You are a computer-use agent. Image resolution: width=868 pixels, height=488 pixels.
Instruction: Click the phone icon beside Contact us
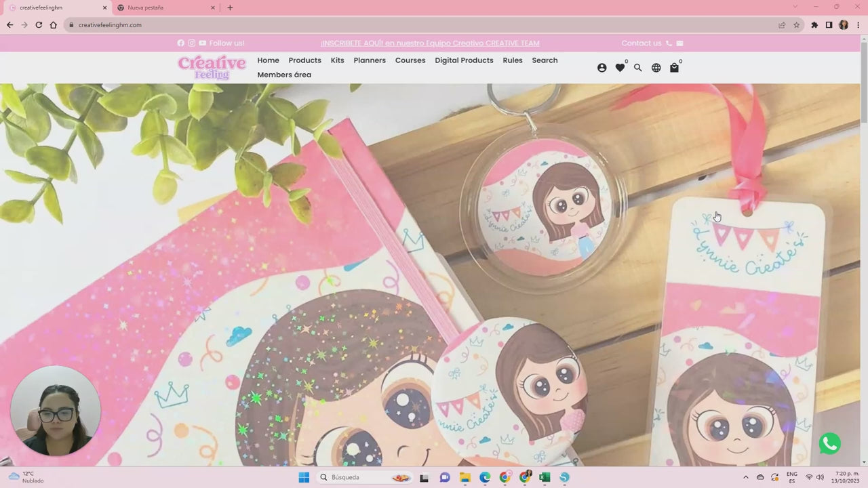[x=669, y=43]
